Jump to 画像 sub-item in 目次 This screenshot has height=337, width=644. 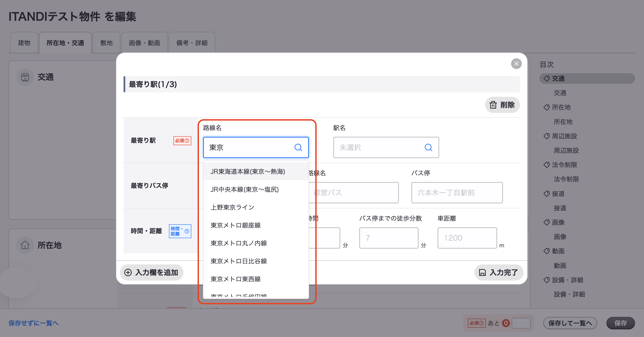pyautogui.click(x=560, y=237)
